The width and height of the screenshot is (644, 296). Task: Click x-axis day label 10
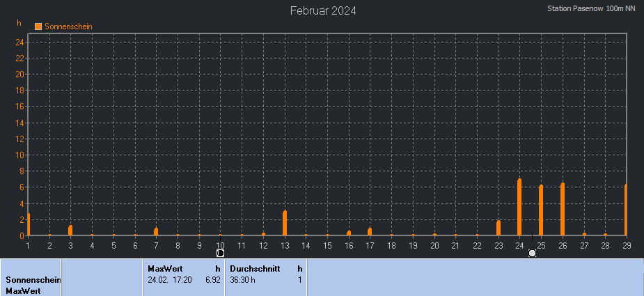(x=220, y=245)
